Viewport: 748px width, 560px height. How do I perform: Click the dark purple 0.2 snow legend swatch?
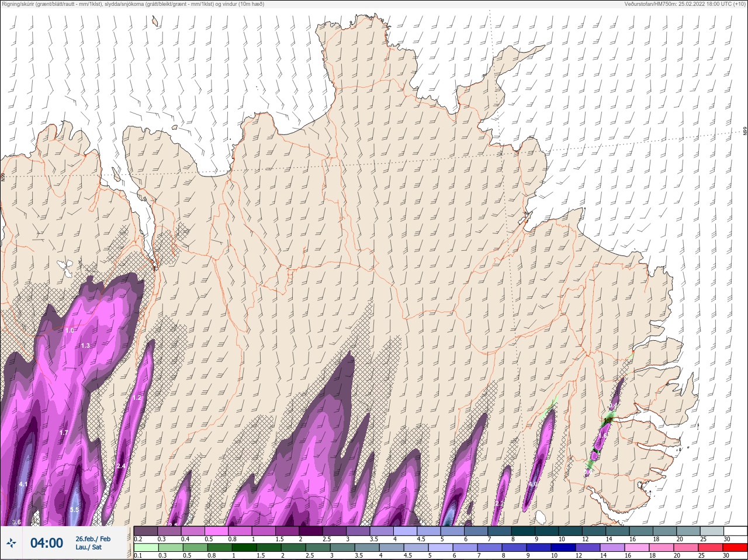click(146, 531)
